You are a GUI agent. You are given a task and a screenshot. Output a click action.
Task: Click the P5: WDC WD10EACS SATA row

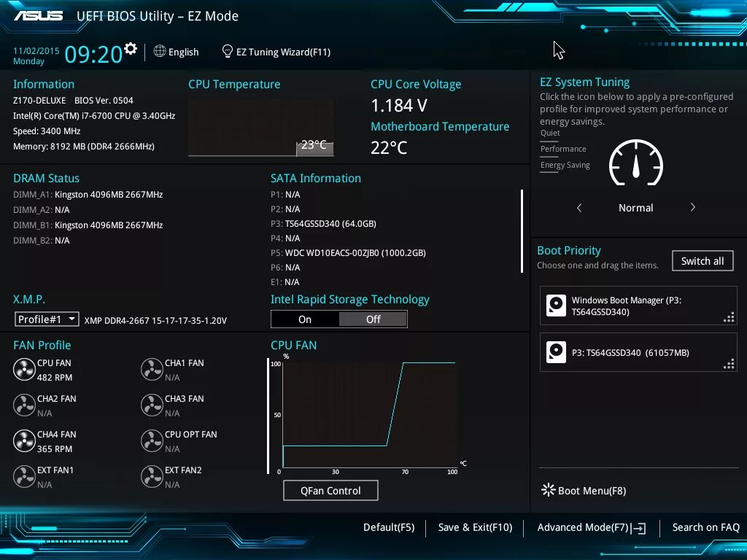coord(348,252)
